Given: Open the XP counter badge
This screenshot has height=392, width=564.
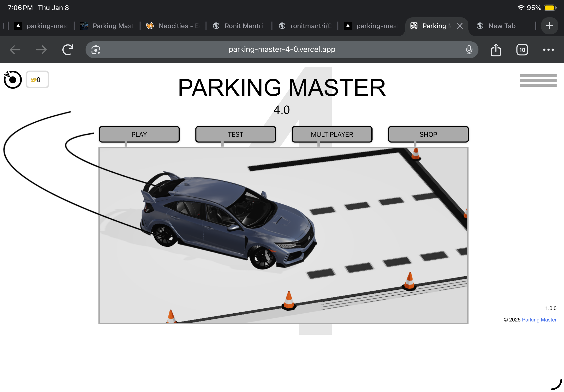Looking at the screenshot, I should 37,80.
